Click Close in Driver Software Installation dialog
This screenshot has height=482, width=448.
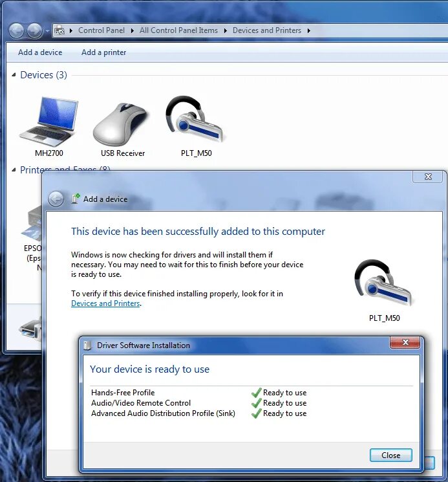391,455
